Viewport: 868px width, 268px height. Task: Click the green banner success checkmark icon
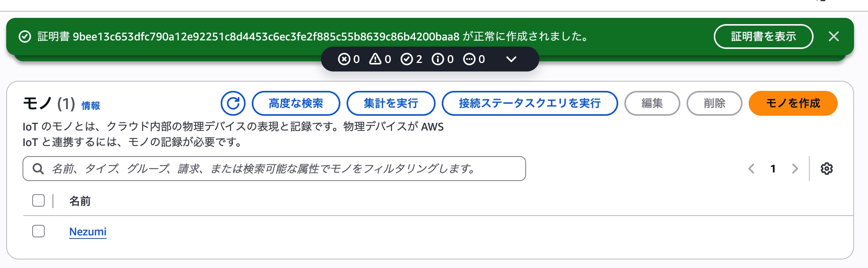tap(25, 37)
